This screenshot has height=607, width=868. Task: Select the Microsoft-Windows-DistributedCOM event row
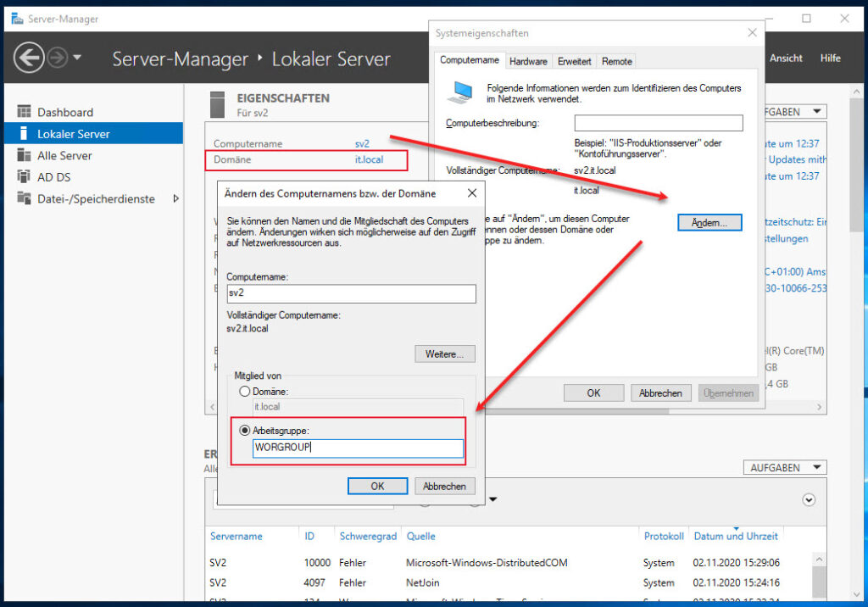pyautogui.click(x=509, y=563)
